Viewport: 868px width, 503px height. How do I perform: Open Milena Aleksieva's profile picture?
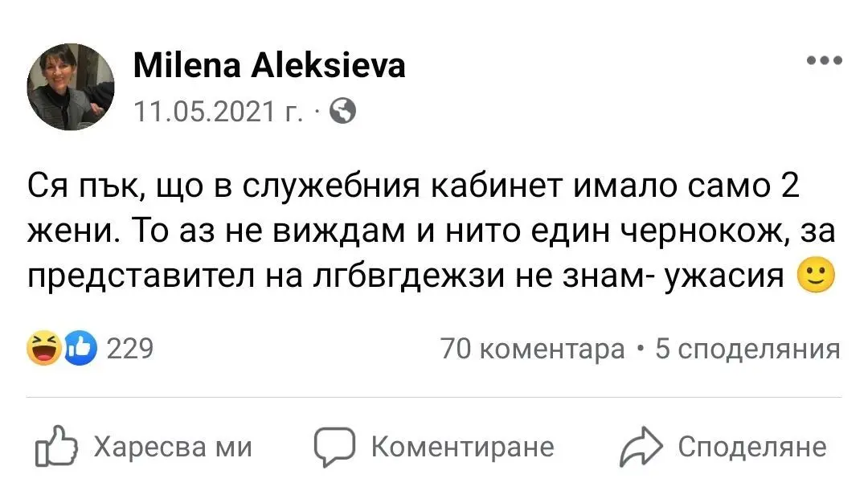72,87
